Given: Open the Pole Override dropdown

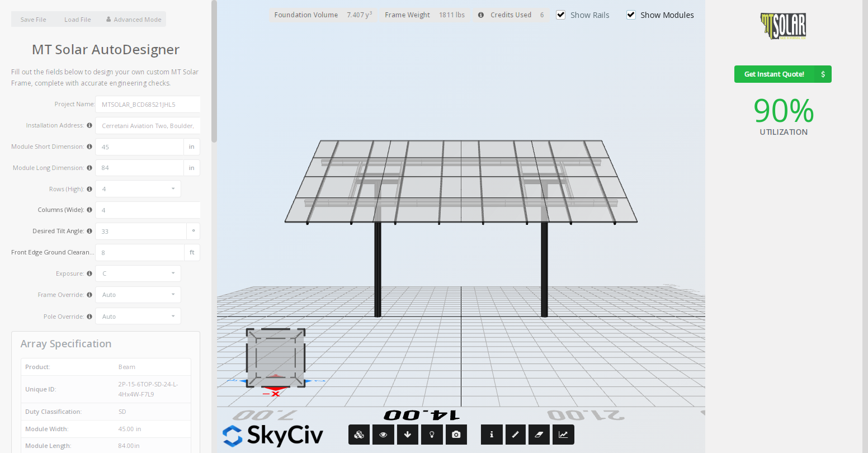Looking at the screenshot, I should (138, 317).
